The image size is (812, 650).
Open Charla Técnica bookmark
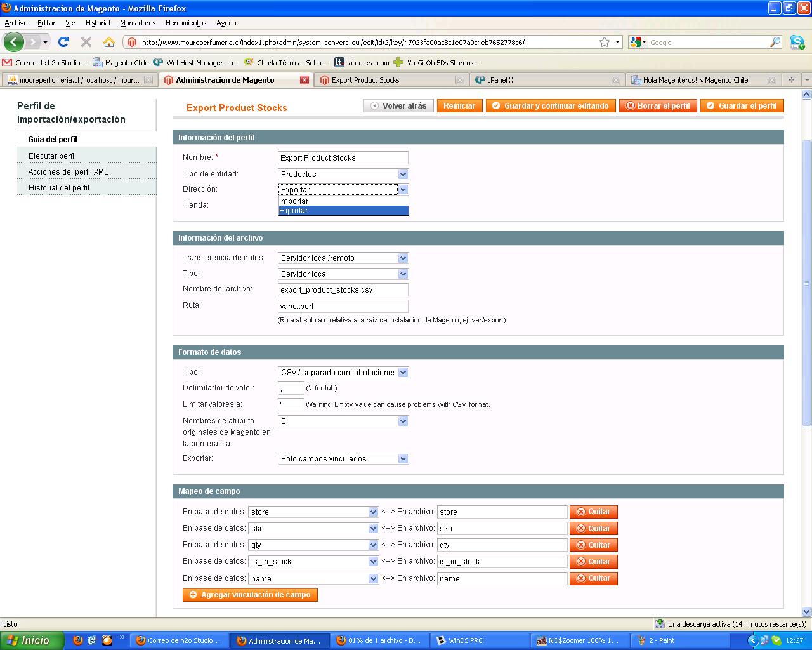point(287,62)
